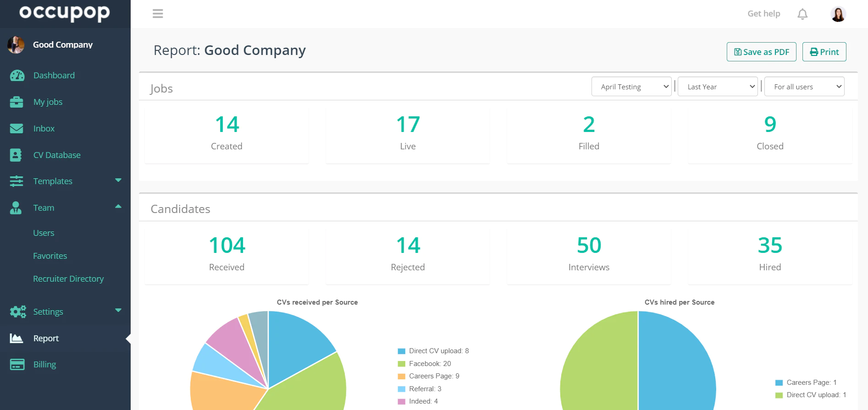Click the My jobs briefcase icon

pos(17,102)
